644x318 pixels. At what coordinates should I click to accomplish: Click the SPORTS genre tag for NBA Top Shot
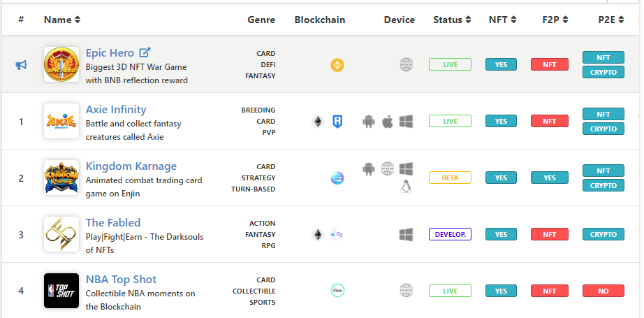263,303
